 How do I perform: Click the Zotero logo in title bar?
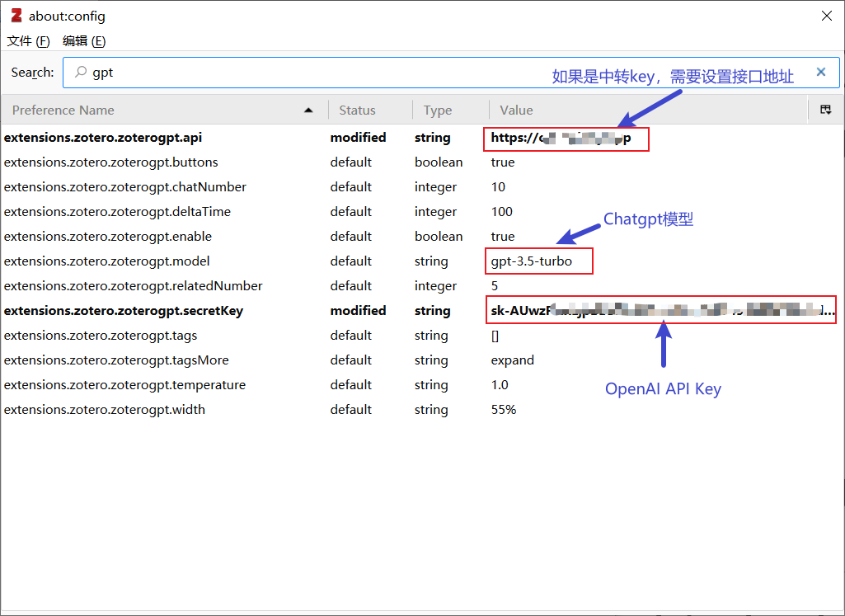point(16,16)
